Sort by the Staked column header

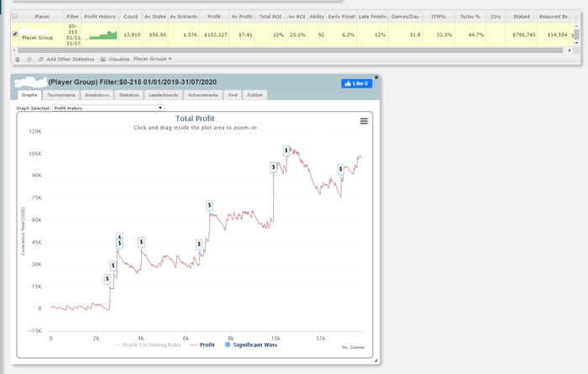[x=522, y=17]
